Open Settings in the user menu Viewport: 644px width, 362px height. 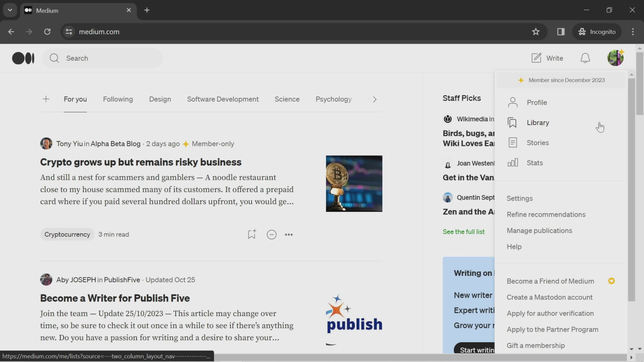[x=520, y=198]
